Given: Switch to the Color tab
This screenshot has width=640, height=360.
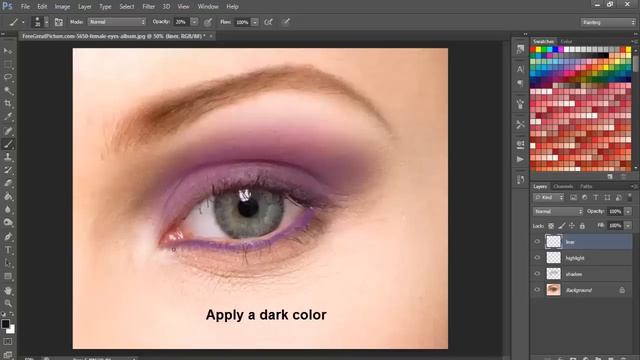Looking at the screenshot, I should (x=566, y=42).
